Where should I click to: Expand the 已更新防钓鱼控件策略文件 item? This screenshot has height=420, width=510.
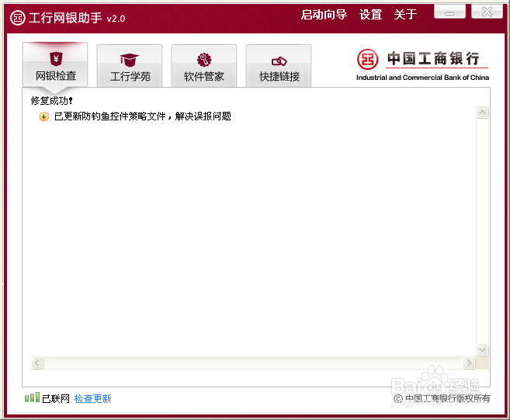coord(44,116)
